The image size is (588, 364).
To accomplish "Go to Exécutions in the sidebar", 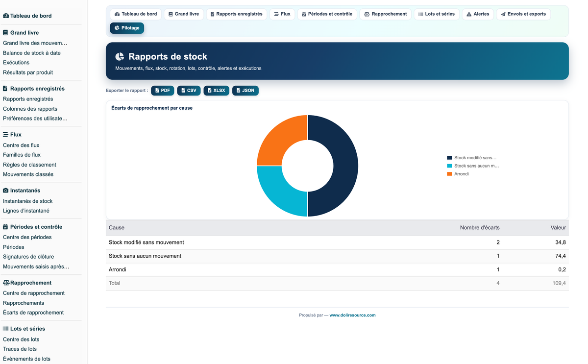I will click(x=16, y=63).
